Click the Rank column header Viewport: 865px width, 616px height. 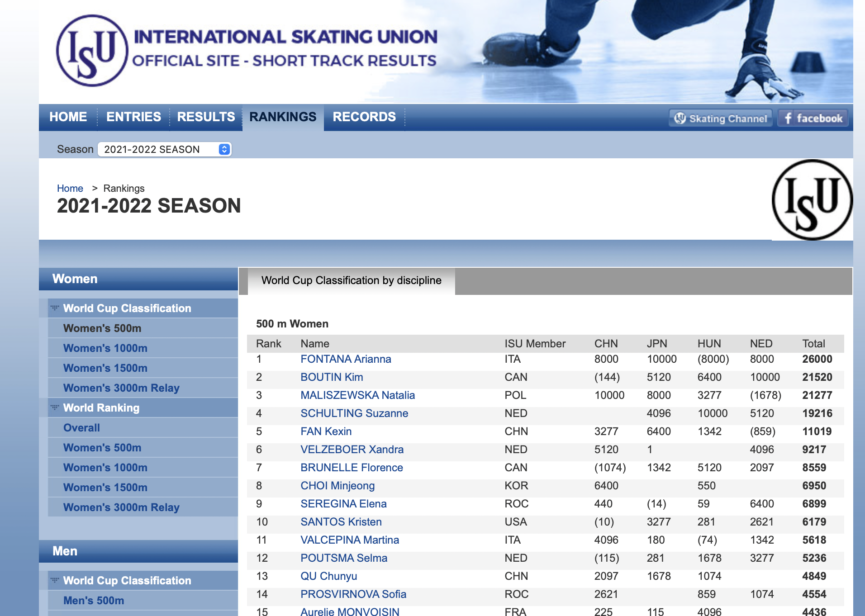(268, 344)
